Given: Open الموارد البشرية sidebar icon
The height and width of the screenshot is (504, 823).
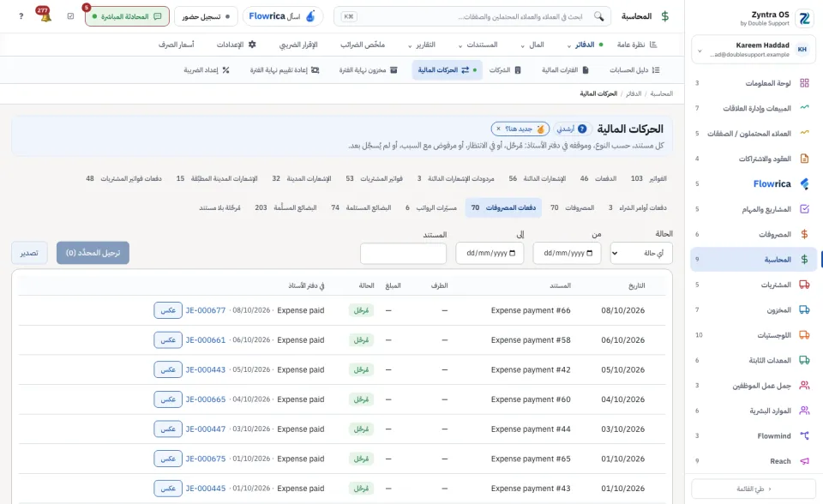Looking at the screenshot, I should tap(804, 411).
